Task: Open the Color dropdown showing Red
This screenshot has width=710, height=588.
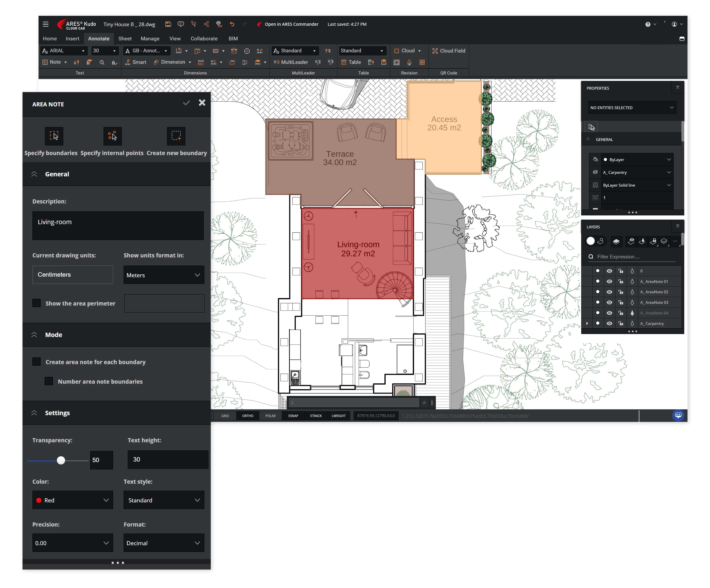Action: point(73,500)
